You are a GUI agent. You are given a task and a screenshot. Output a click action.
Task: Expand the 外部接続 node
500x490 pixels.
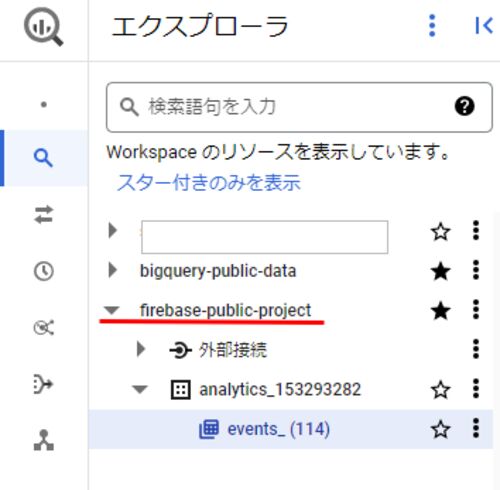click(x=141, y=349)
